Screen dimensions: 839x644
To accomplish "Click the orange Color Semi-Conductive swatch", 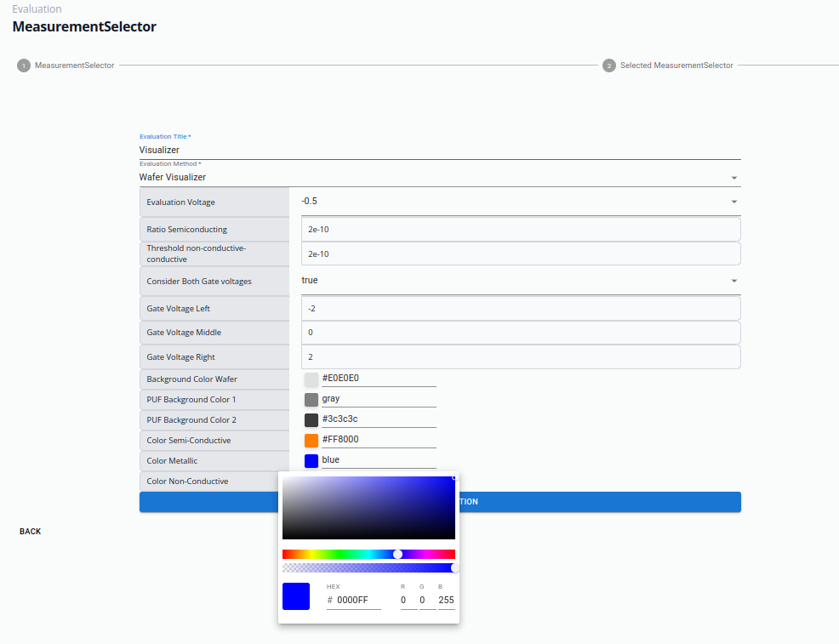I will 311,441.
